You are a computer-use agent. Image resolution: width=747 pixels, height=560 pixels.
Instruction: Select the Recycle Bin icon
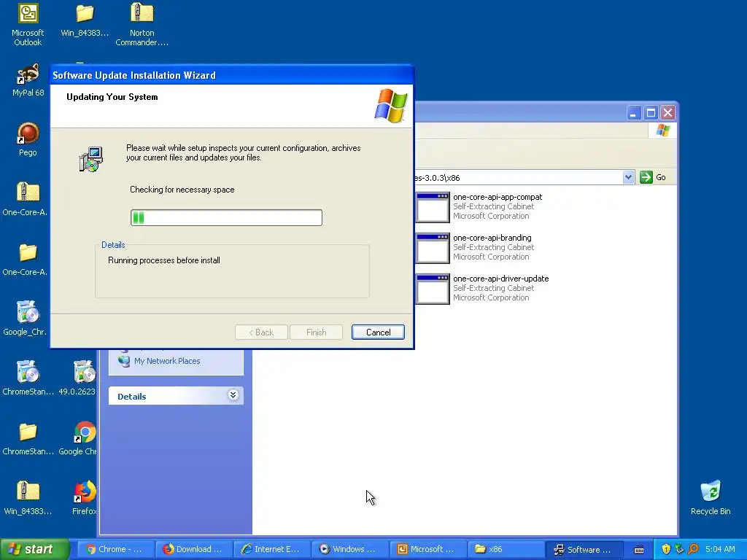click(x=711, y=491)
